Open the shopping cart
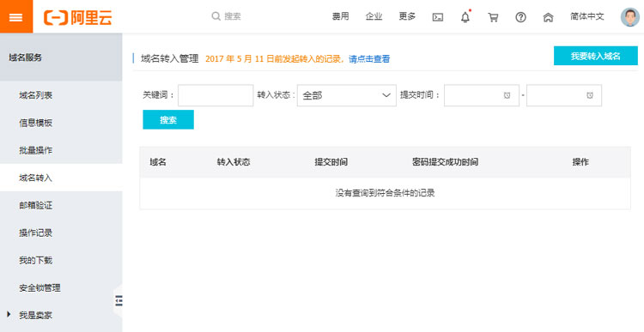644x332 pixels. coord(493,17)
